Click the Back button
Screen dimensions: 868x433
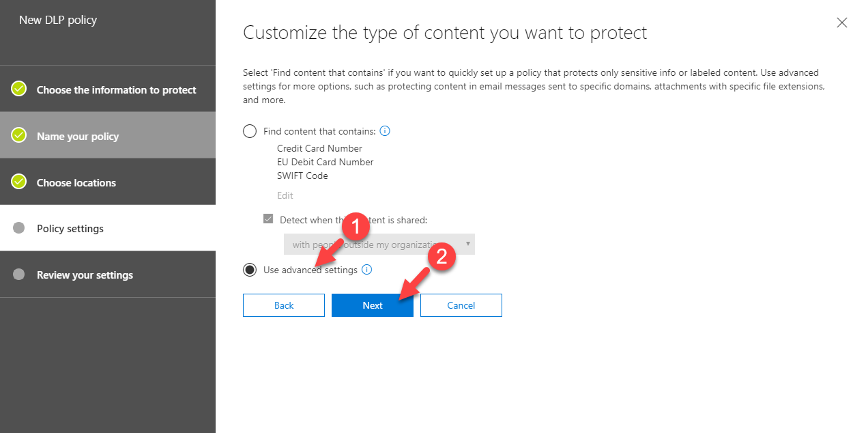284,305
